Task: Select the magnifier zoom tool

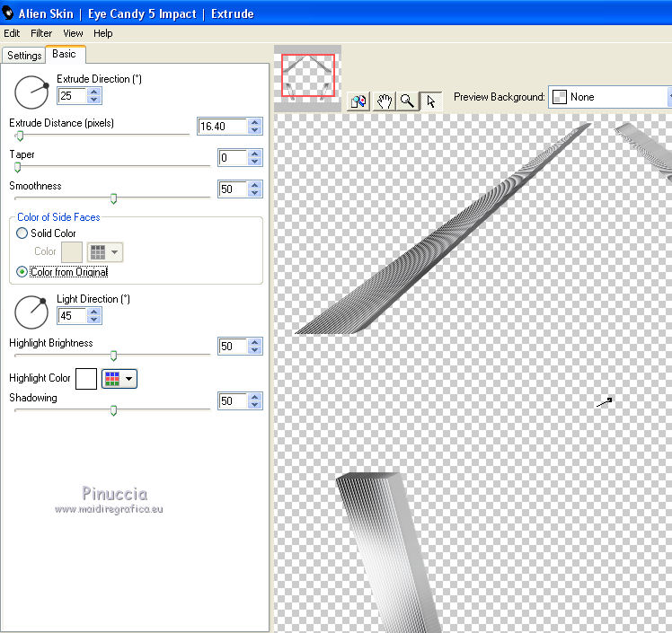Action: pos(407,101)
